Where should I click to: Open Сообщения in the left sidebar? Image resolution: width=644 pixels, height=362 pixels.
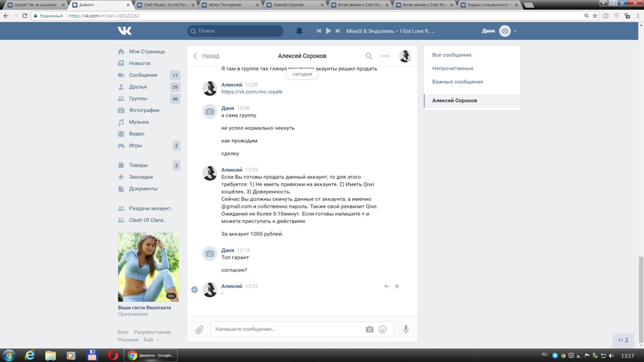143,75
